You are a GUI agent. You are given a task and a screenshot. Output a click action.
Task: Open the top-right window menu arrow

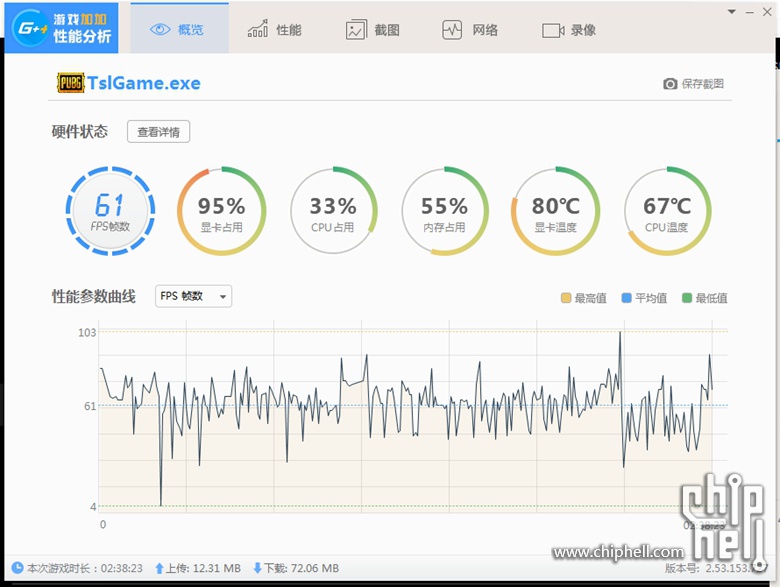pyautogui.click(x=734, y=12)
